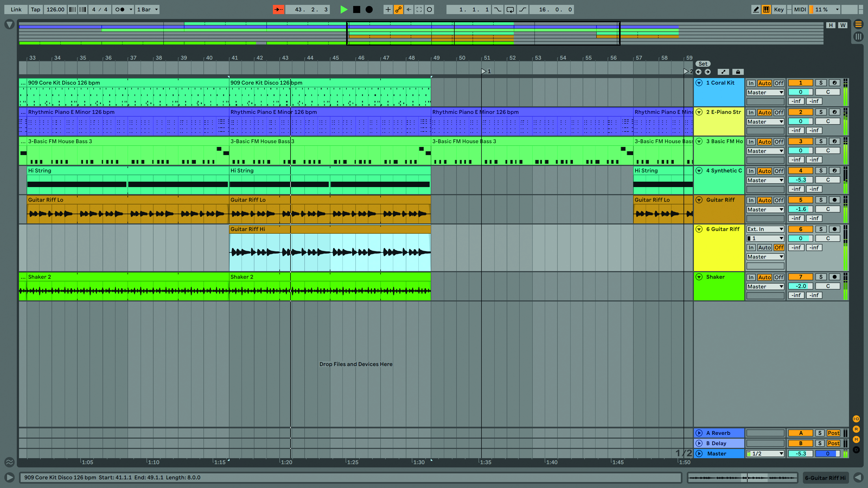Image resolution: width=868 pixels, height=488 pixels.
Task: Open the Metronome settings dropdown arrow
Action: click(x=131, y=9)
